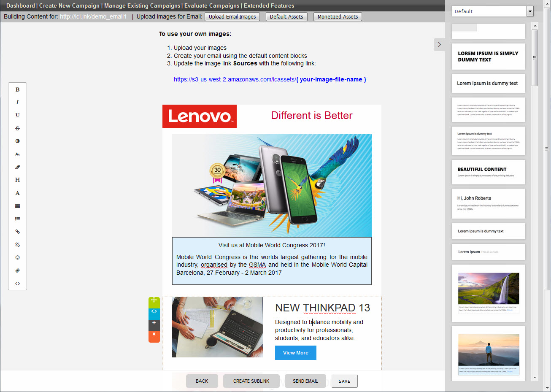This screenshot has height=392, width=551.
Task: Click the Default Assets button
Action: point(286,17)
